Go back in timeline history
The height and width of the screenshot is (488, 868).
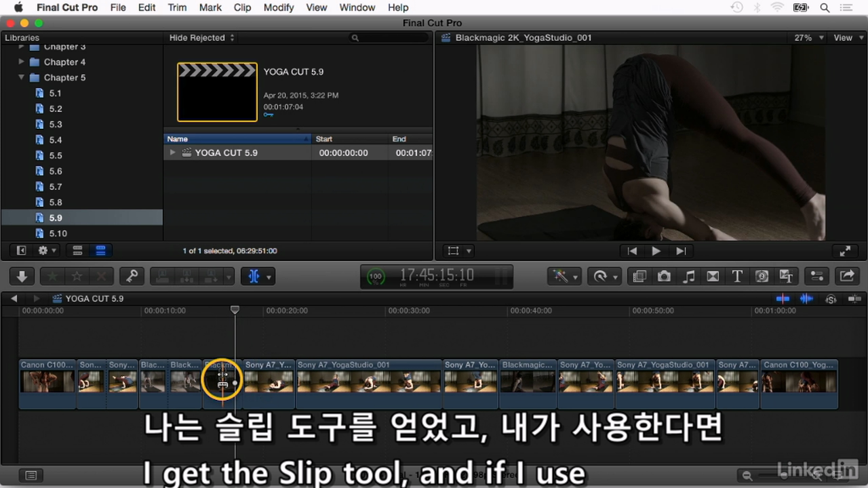[14, 299]
